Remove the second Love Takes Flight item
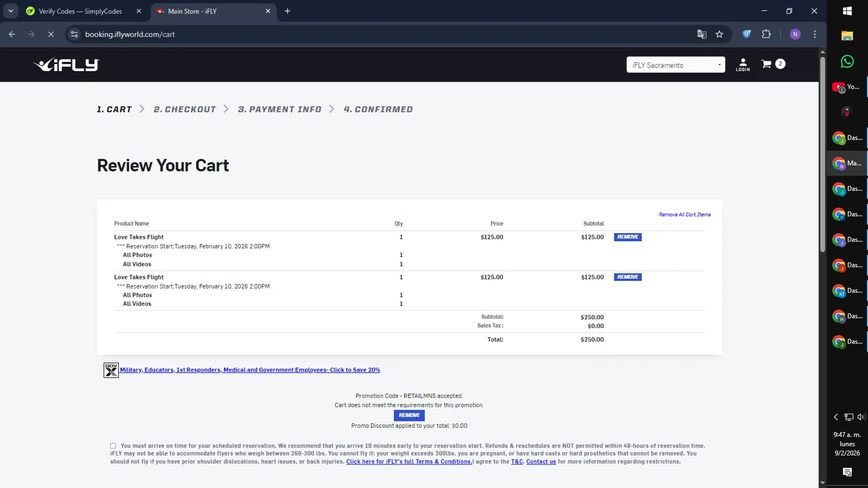The height and width of the screenshot is (488, 868). click(628, 277)
